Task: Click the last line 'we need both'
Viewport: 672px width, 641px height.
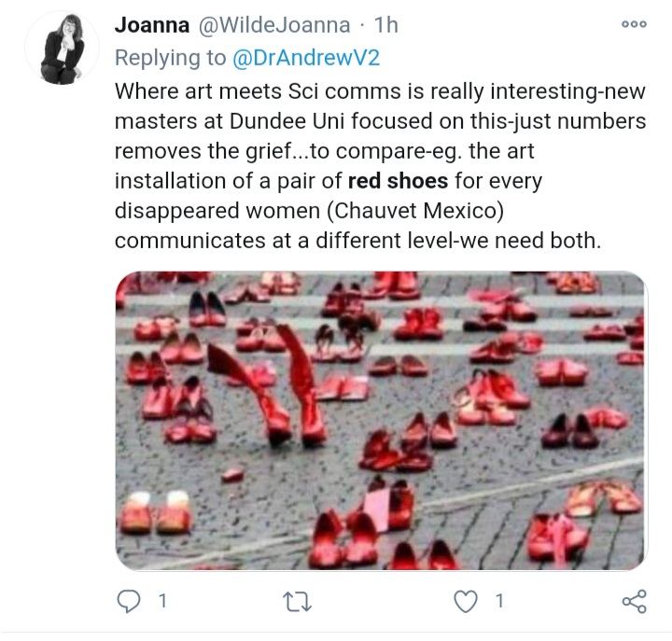Action: click(357, 241)
